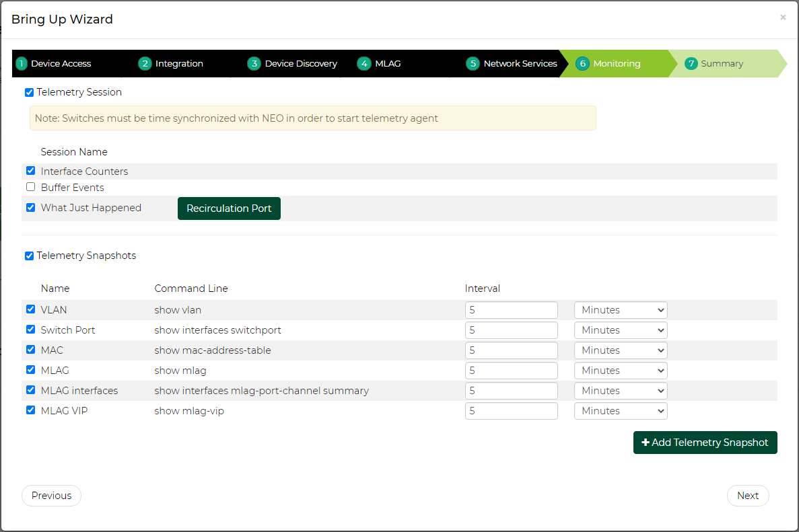This screenshot has height=532, width=799.
Task: Disable the Telemetry Session checkbox
Action: [29, 93]
